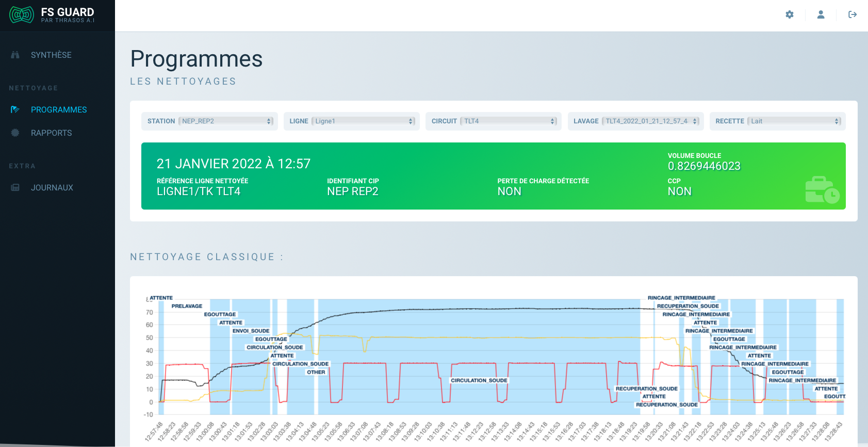Open the user profile icon
The width and height of the screenshot is (868, 447).
coord(821,14)
